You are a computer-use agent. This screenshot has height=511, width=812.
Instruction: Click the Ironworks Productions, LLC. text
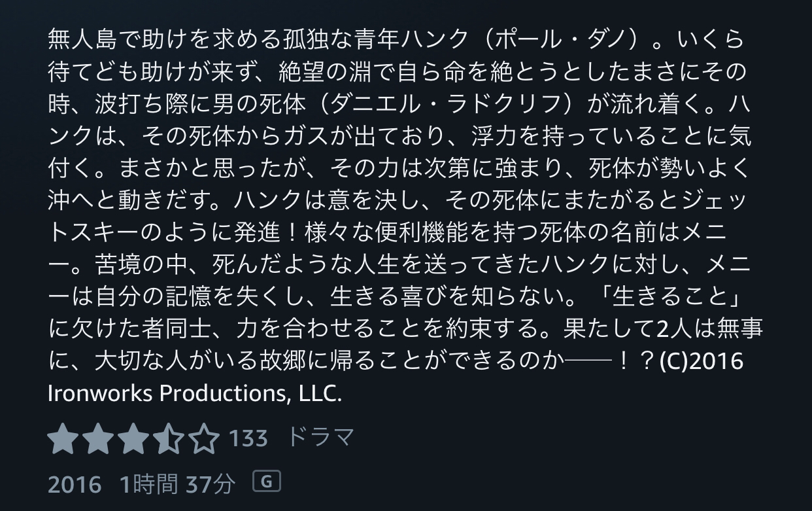coord(195,394)
